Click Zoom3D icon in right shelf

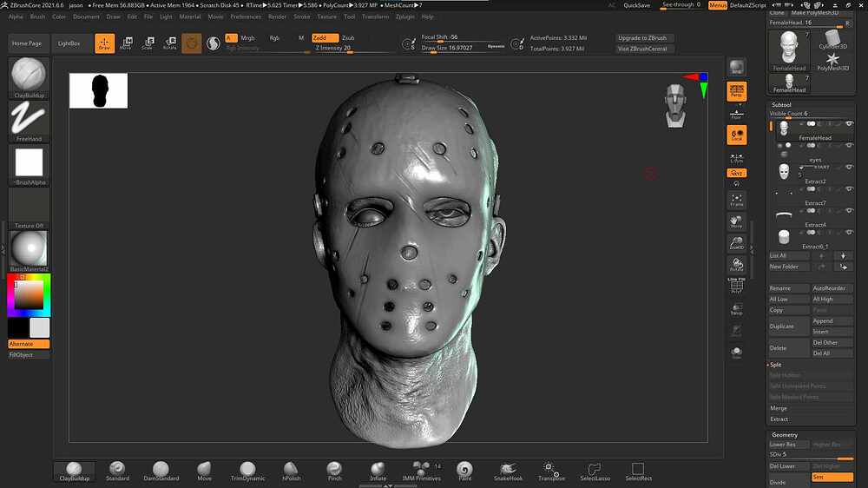tap(736, 243)
